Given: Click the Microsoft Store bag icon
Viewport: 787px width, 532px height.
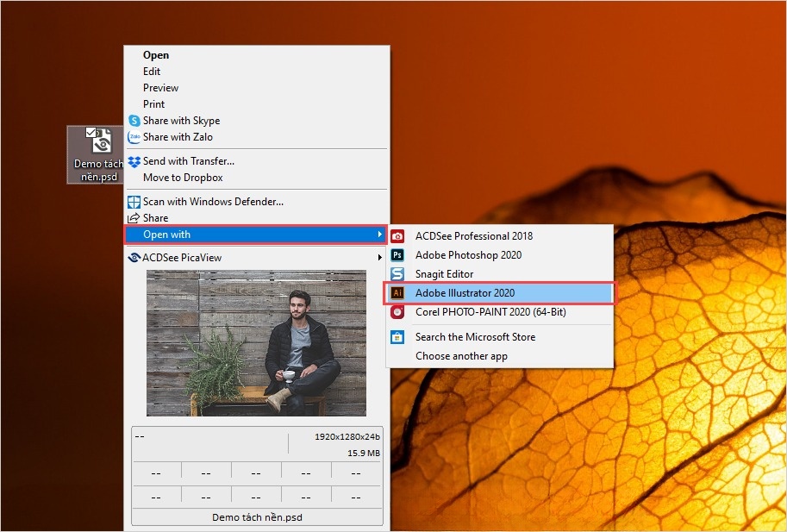Looking at the screenshot, I should (x=397, y=337).
